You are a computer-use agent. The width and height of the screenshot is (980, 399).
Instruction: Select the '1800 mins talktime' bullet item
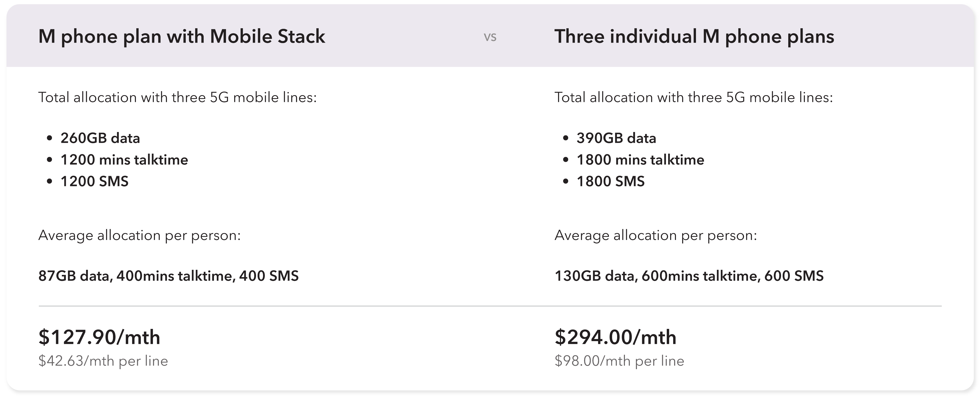coord(640,159)
